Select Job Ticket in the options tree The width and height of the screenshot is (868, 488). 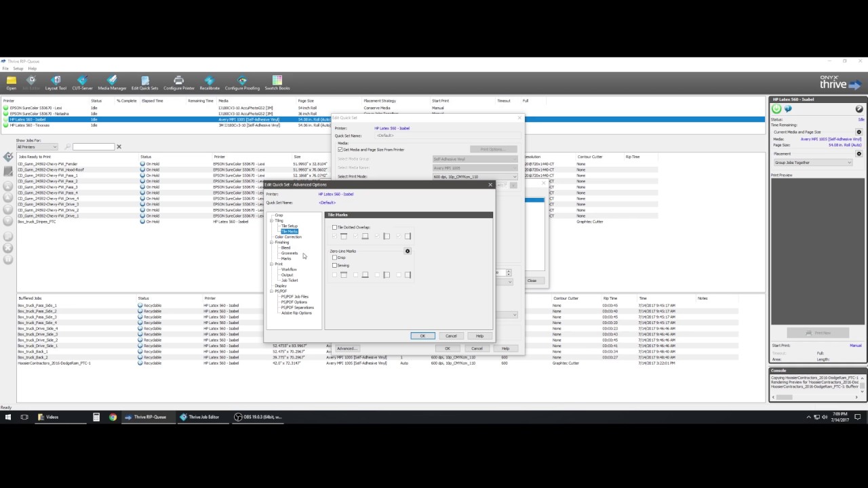coord(290,281)
